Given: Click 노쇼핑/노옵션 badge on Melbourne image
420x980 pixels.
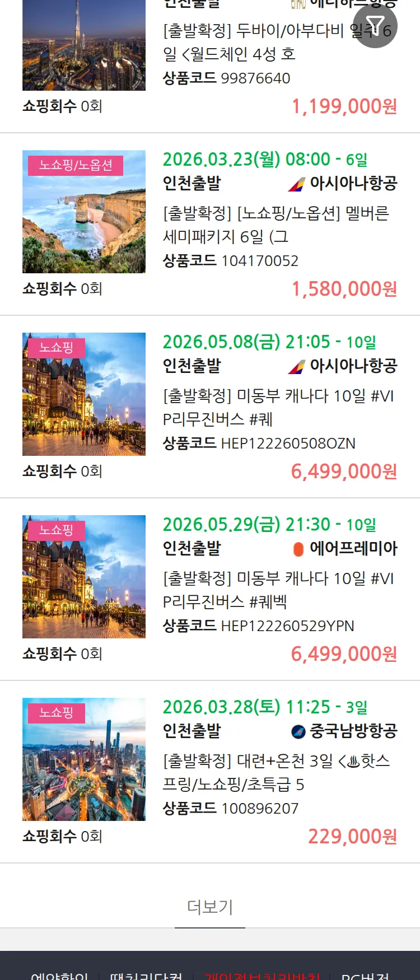Looking at the screenshot, I should click(76, 165).
